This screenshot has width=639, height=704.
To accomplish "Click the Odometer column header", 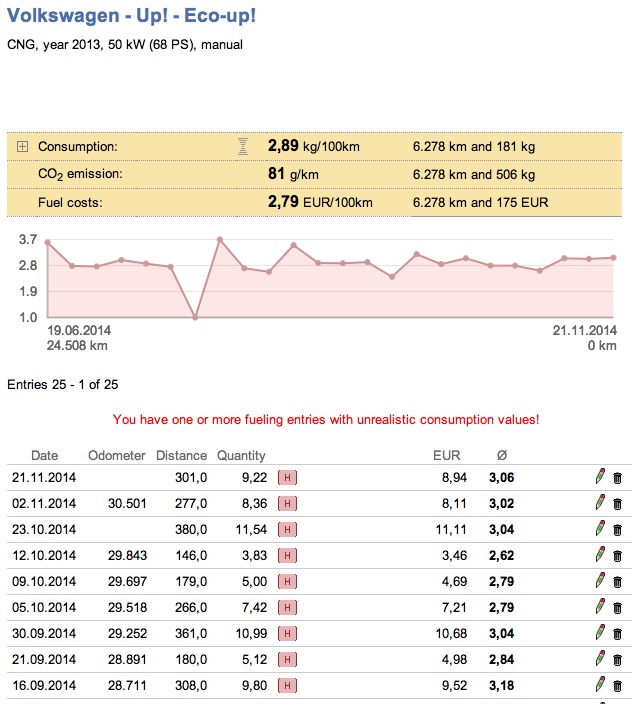I will click(117, 455).
